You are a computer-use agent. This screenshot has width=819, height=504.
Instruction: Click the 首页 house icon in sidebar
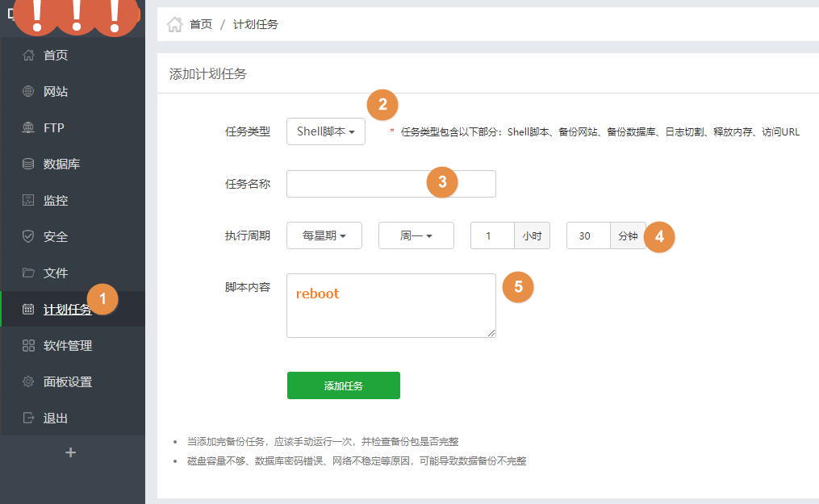pos(28,55)
